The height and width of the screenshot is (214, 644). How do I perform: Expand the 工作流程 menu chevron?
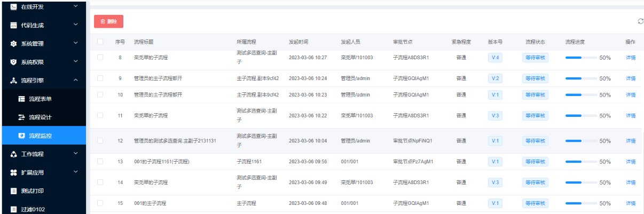(x=75, y=154)
